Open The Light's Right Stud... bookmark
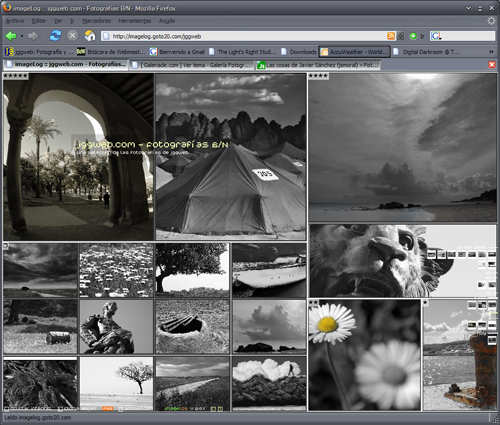Image resolution: width=500 pixels, height=425 pixels. [243, 52]
